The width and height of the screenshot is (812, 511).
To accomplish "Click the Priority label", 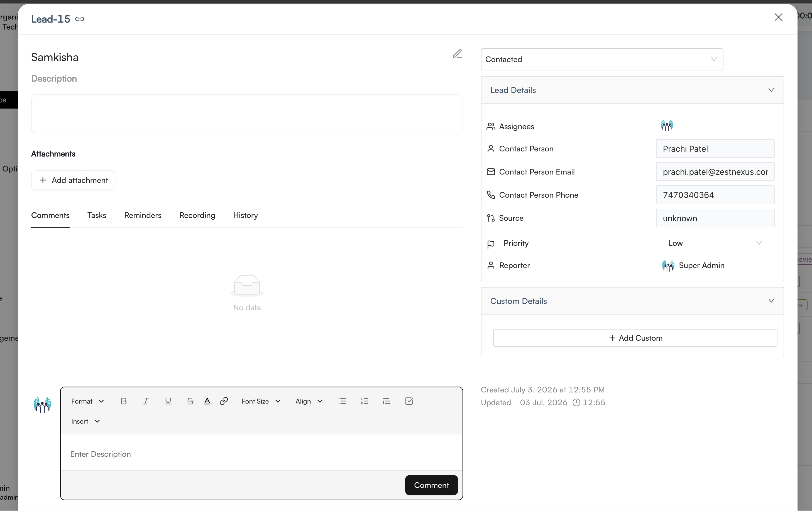I will point(516,243).
